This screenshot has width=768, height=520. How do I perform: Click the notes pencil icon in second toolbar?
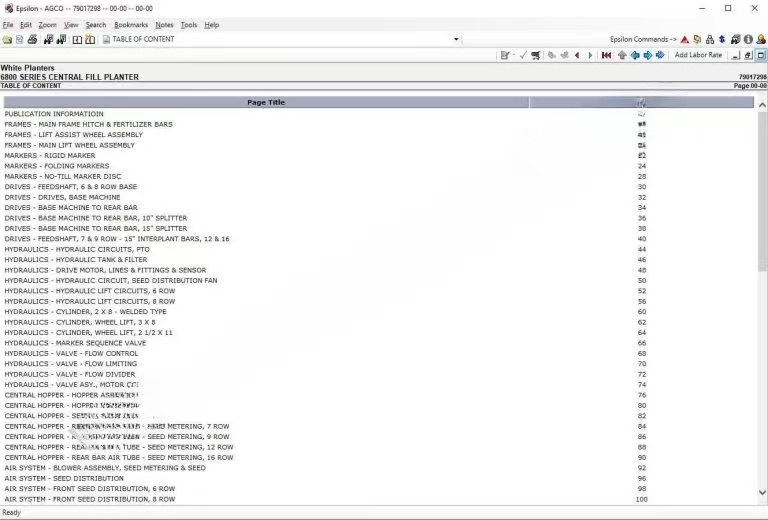(504, 55)
